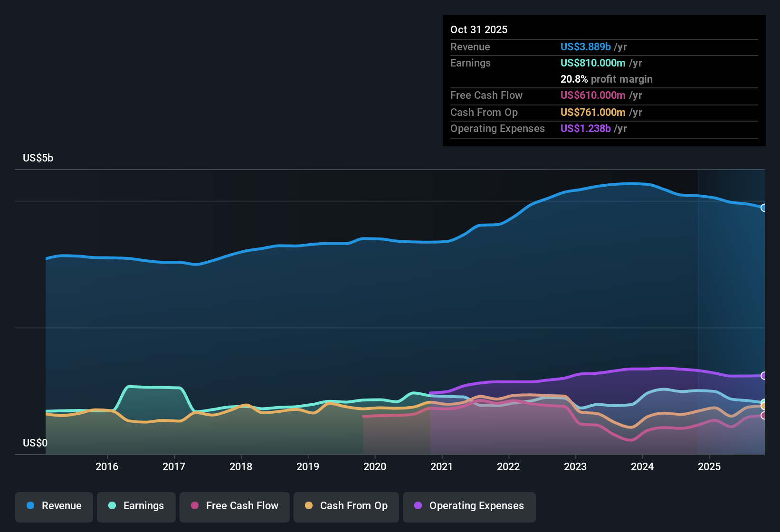This screenshot has height=532, width=780.
Task: Click the Earnings endpoint circle on chart edge
Action: click(764, 401)
